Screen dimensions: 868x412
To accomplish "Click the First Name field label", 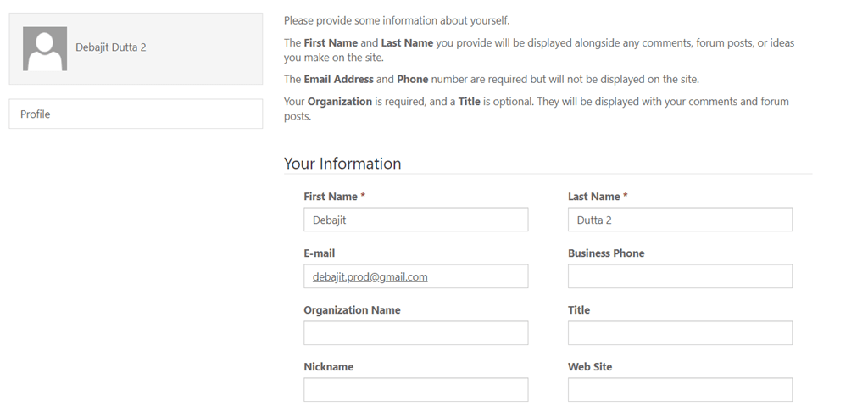I will pyautogui.click(x=331, y=197).
